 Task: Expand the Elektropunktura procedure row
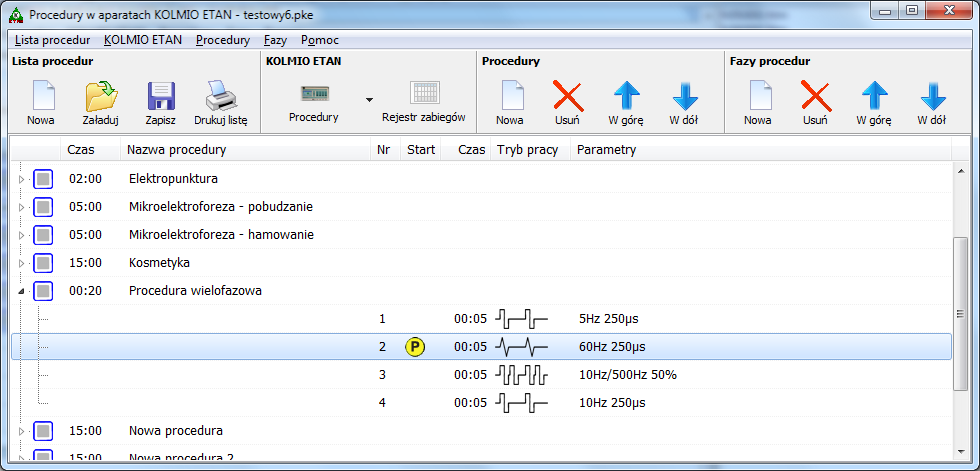tap(22, 180)
